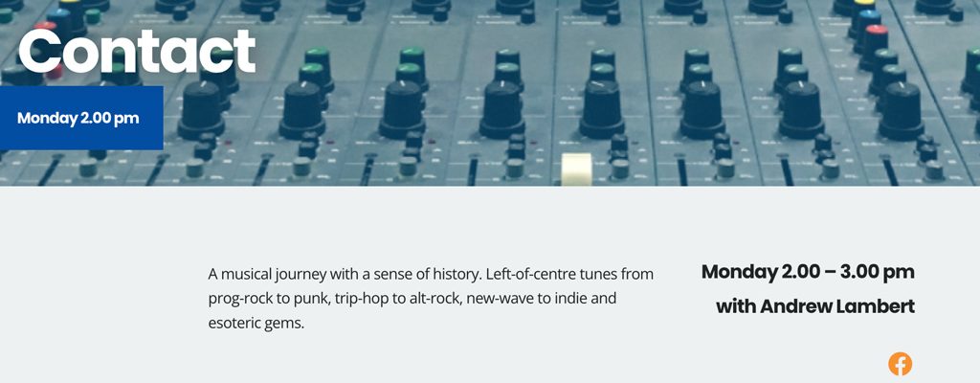Click the host name Andrew Lambert
Viewport: 980px width, 383px height.
[x=836, y=306]
